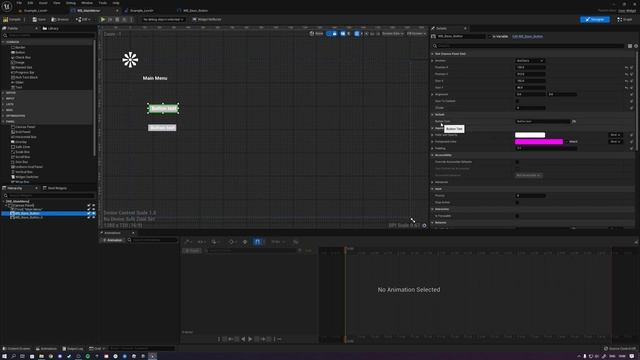Select Horizontal Box in palette

(25, 137)
